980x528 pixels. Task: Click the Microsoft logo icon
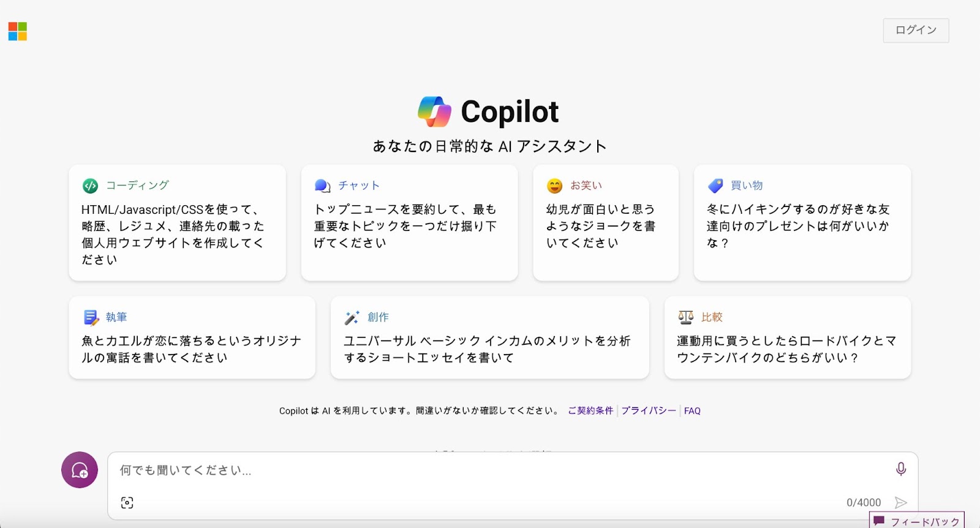(x=18, y=31)
